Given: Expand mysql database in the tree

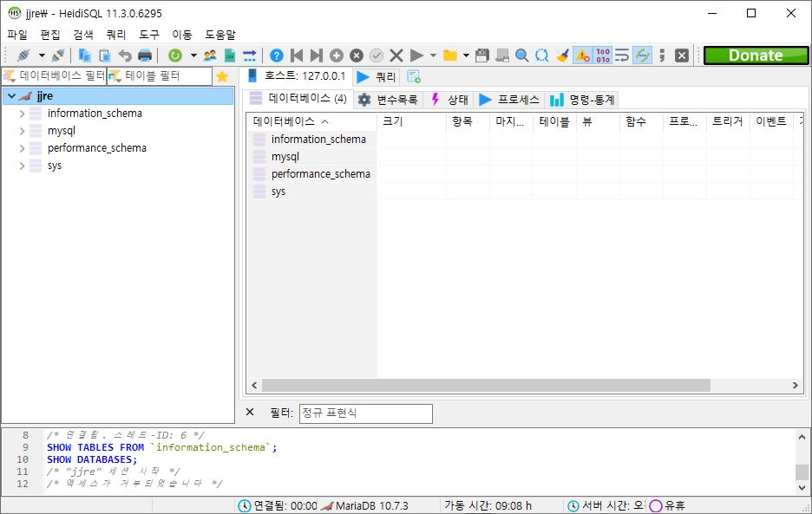Looking at the screenshot, I should click(x=22, y=131).
